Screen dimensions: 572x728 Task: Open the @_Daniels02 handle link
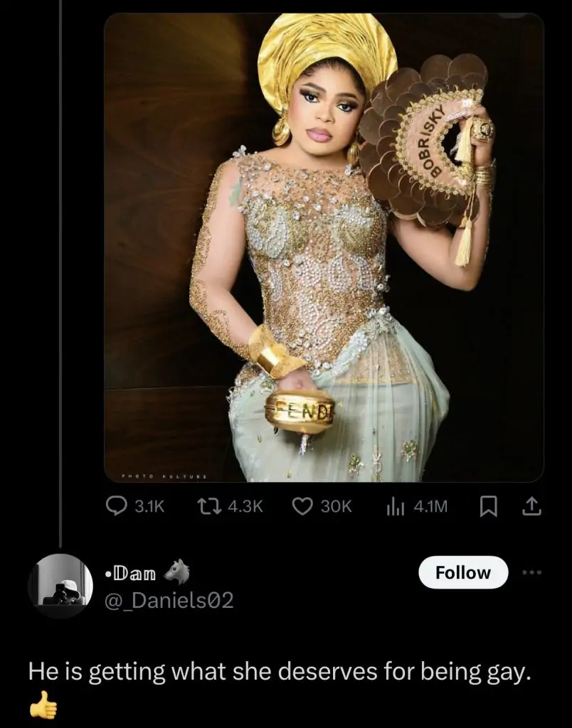point(169,601)
